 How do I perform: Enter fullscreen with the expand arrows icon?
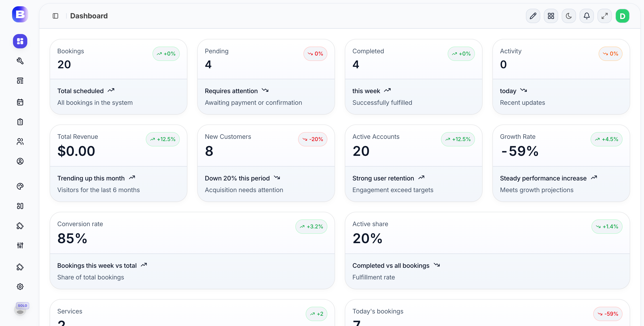pos(604,16)
